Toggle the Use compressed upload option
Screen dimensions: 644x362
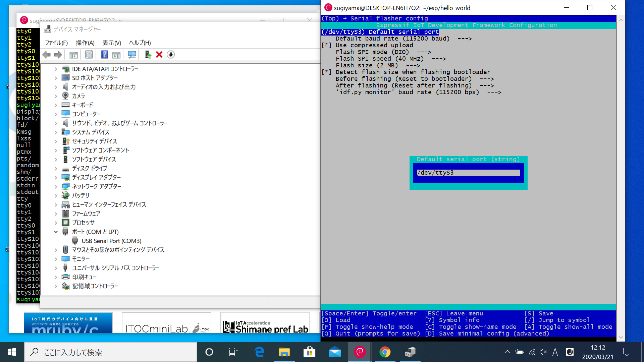point(374,45)
